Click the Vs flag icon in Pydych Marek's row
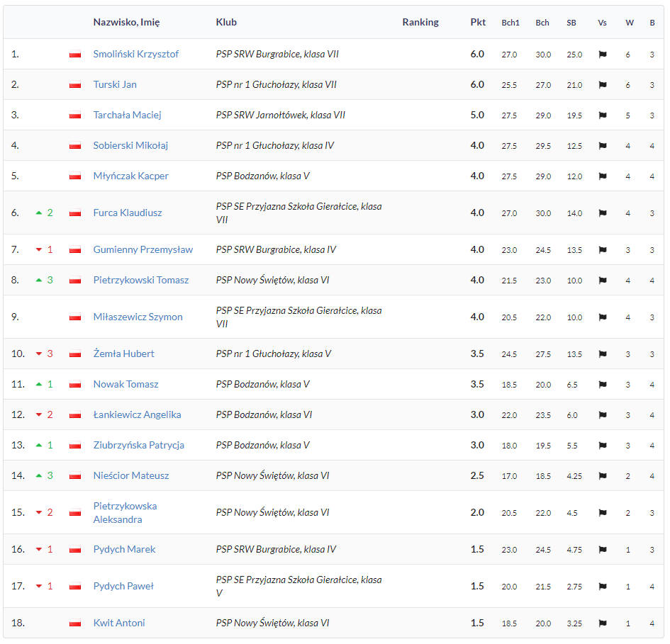Image resolution: width=670 pixels, height=644 pixels. (x=603, y=550)
